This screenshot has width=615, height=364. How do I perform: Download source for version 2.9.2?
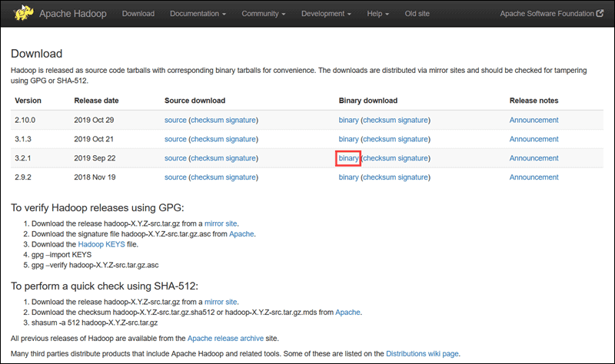pos(175,177)
